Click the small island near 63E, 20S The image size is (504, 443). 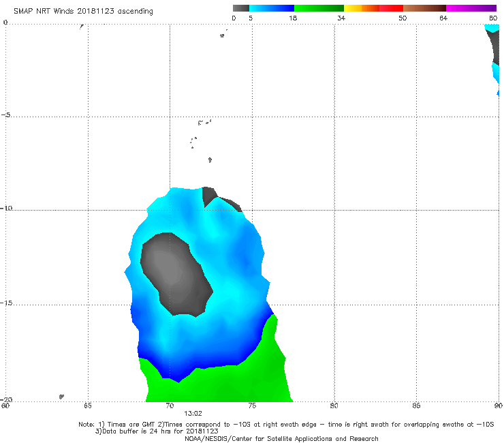click(x=61, y=397)
